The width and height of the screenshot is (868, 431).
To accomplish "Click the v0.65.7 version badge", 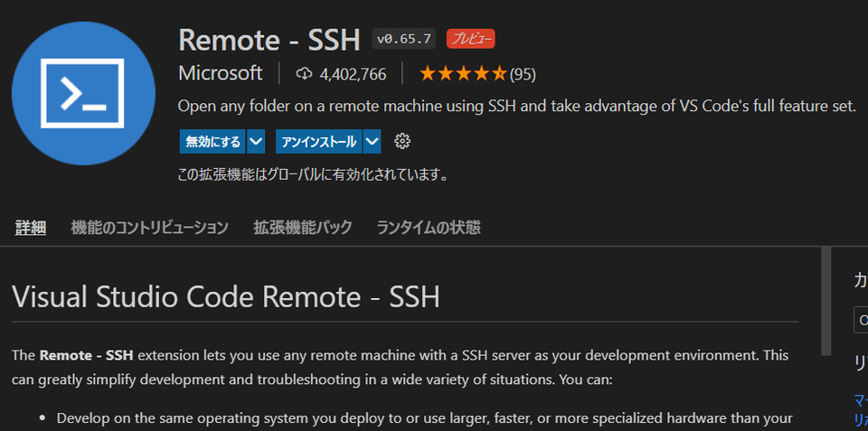I will (403, 39).
